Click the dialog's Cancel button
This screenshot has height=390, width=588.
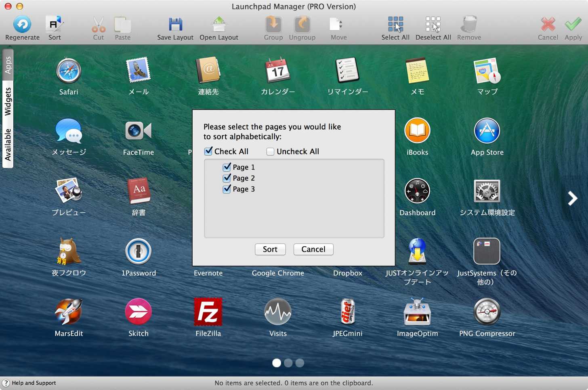click(313, 249)
